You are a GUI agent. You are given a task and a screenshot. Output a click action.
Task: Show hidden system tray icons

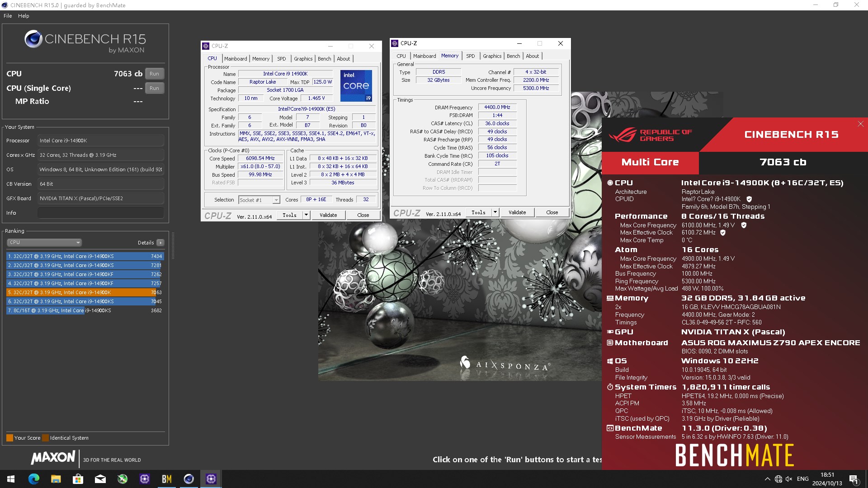(767, 479)
